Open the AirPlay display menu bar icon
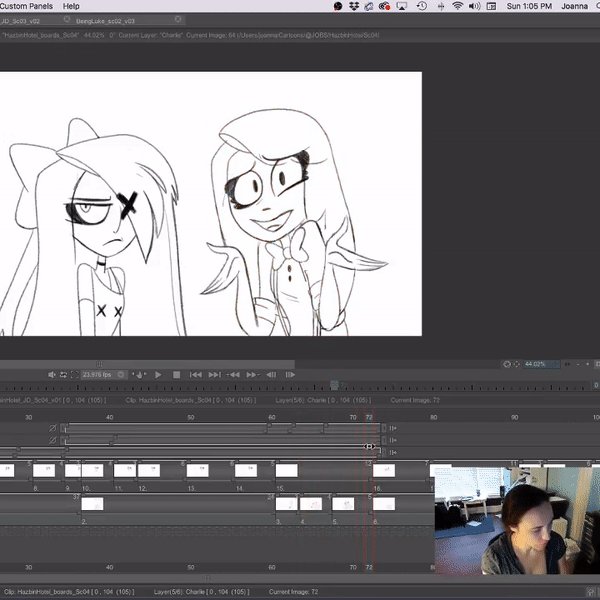The height and width of the screenshot is (600, 600). coord(401,6)
